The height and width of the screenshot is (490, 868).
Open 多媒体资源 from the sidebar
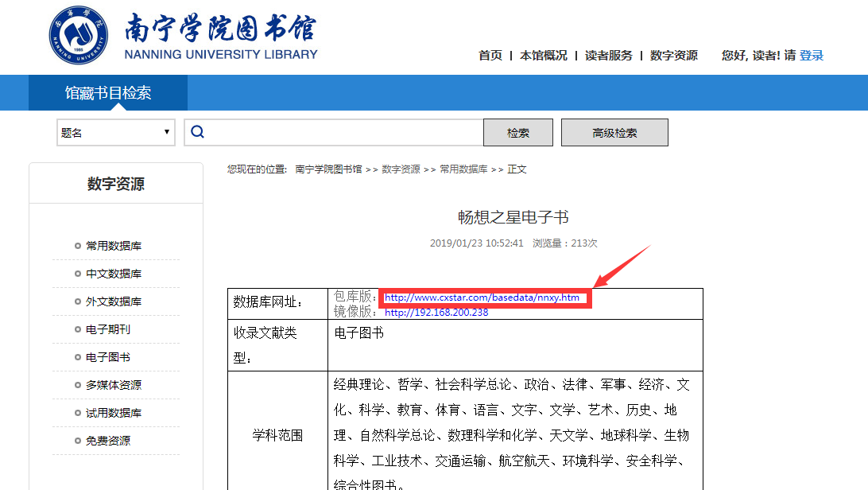(114, 385)
